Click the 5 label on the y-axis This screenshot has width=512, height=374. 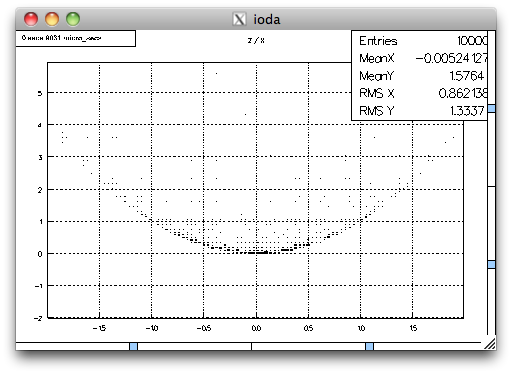point(40,93)
